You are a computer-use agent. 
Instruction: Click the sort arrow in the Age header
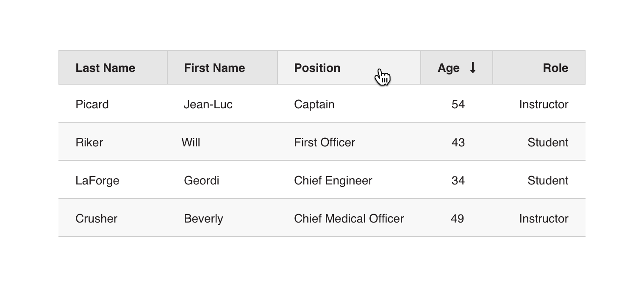point(473,68)
